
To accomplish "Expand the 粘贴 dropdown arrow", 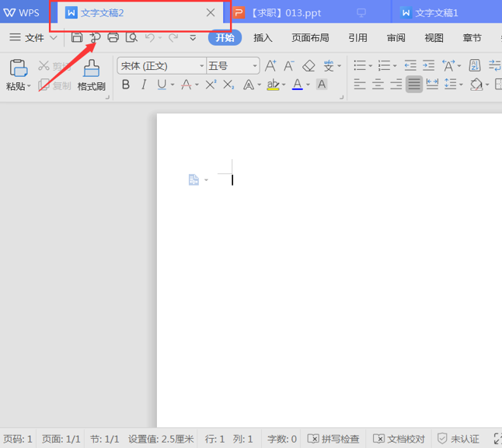I will tap(29, 86).
